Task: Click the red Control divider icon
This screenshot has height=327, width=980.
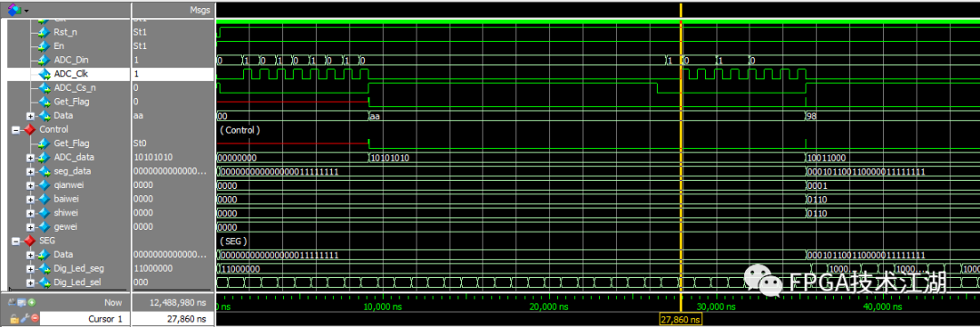Action: point(29,129)
